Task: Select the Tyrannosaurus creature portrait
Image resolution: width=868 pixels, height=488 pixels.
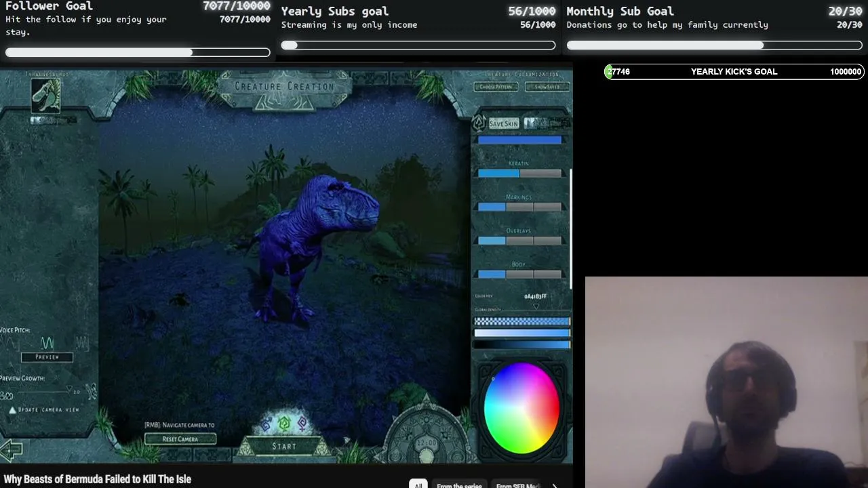Action: (45, 95)
